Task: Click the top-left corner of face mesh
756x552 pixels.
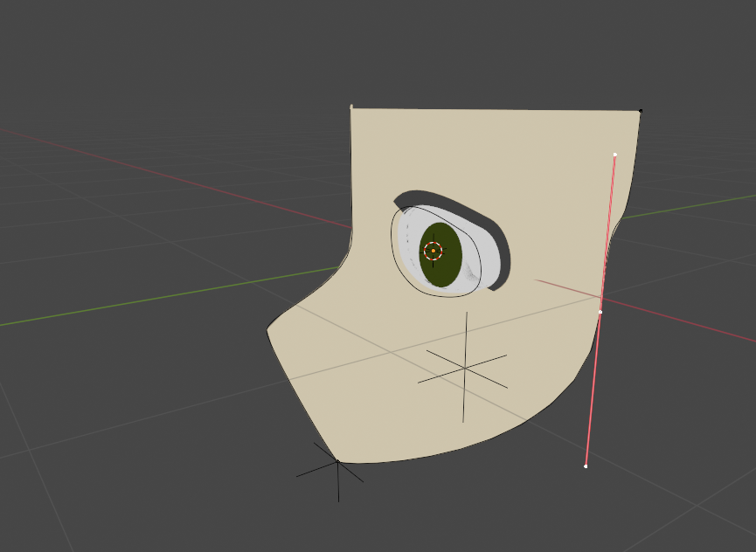Action: click(x=351, y=107)
